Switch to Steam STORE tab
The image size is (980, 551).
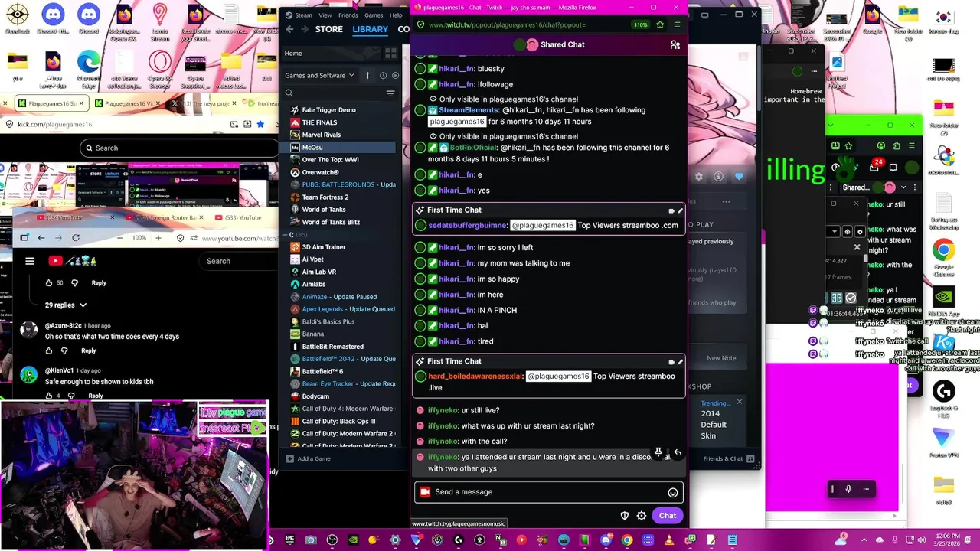coord(329,29)
